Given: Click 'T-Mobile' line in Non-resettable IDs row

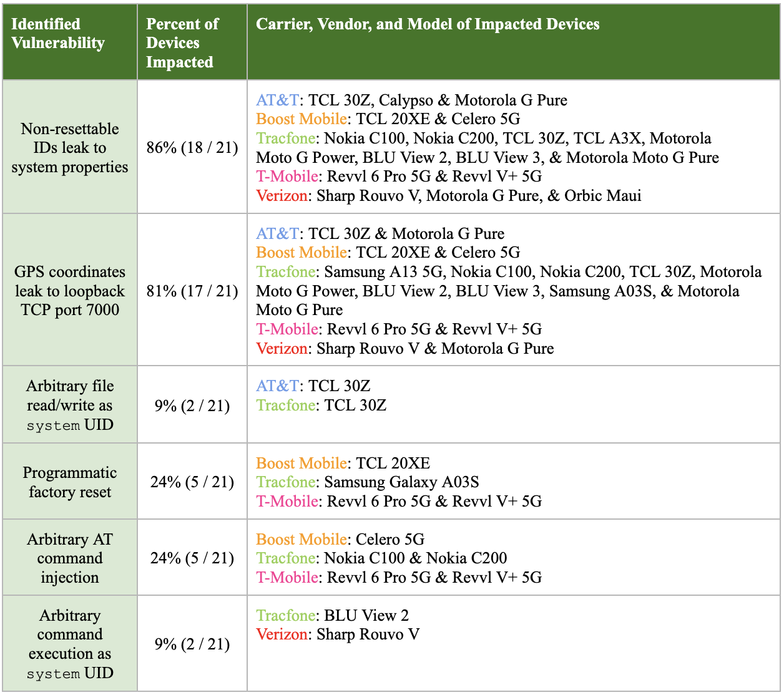Looking at the screenshot, I should pos(399,176).
